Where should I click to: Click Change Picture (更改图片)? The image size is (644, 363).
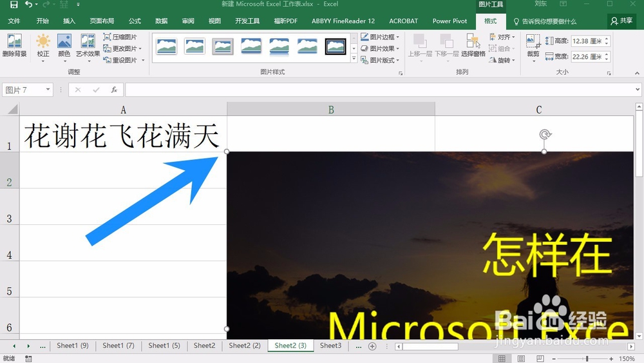pos(122,48)
